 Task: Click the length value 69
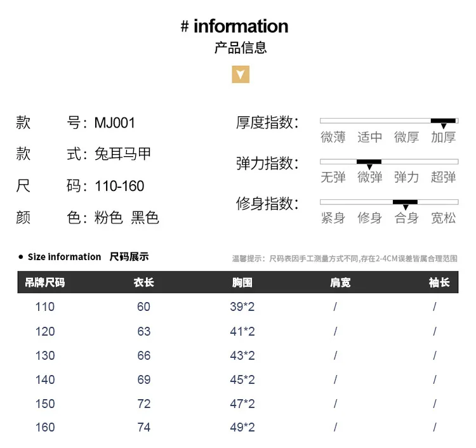[x=143, y=379]
